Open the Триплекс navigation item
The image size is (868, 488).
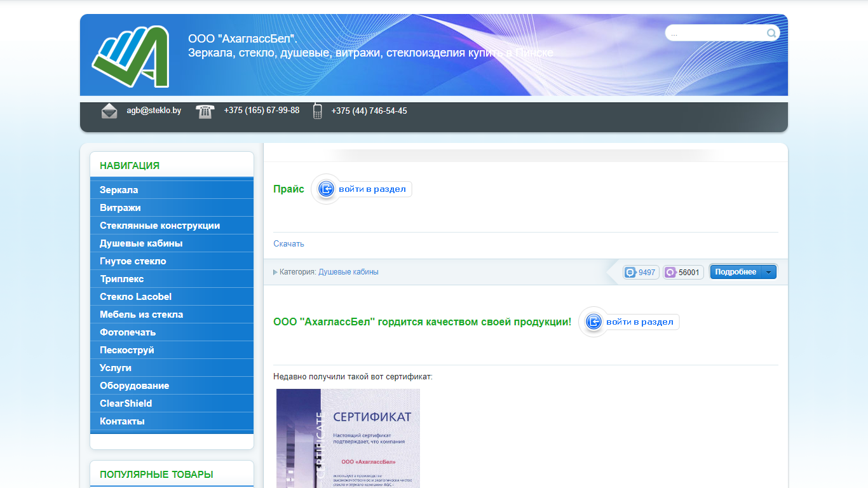pyautogui.click(x=172, y=279)
